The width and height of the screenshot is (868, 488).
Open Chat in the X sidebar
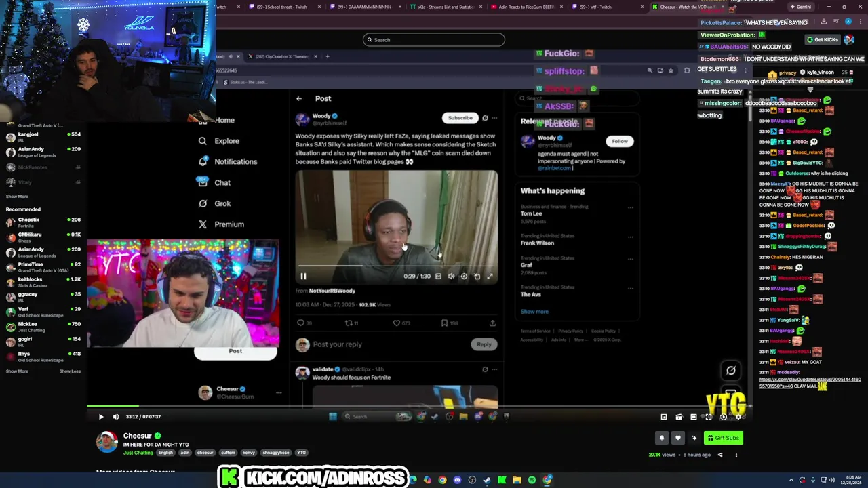click(214, 182)
